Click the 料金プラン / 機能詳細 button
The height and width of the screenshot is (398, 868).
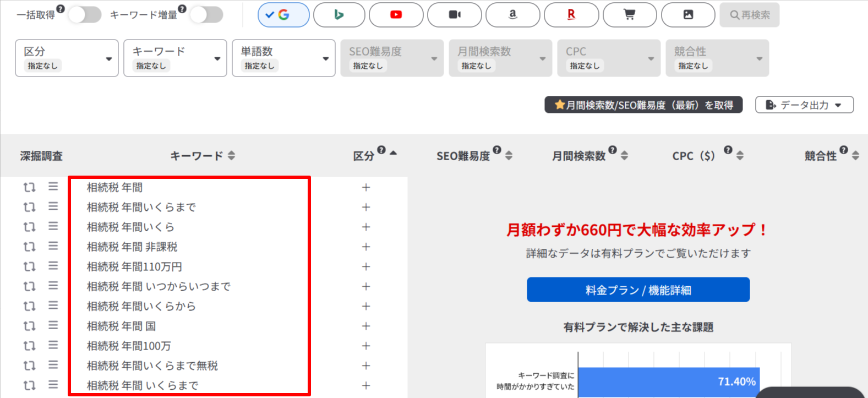(x=638, y=290)
